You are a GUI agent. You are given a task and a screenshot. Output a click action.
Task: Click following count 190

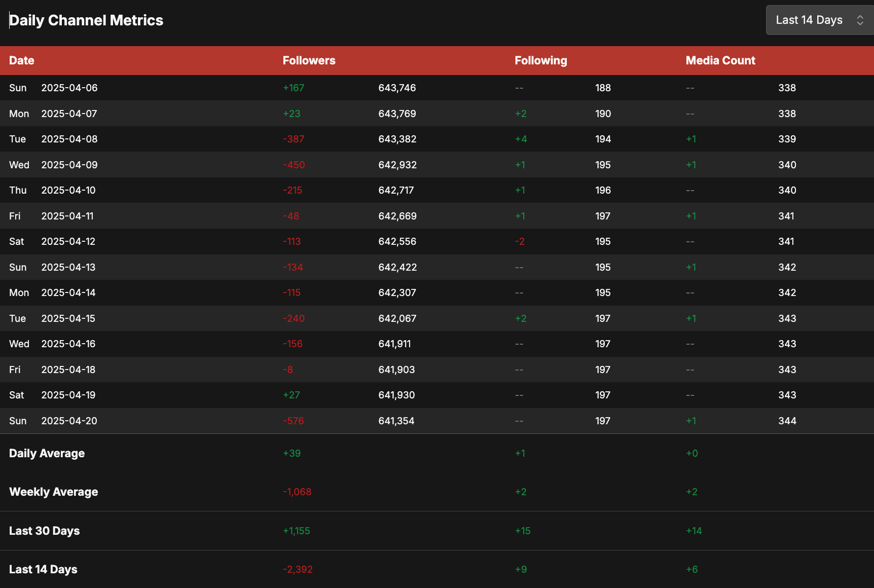tap(603, 114)
